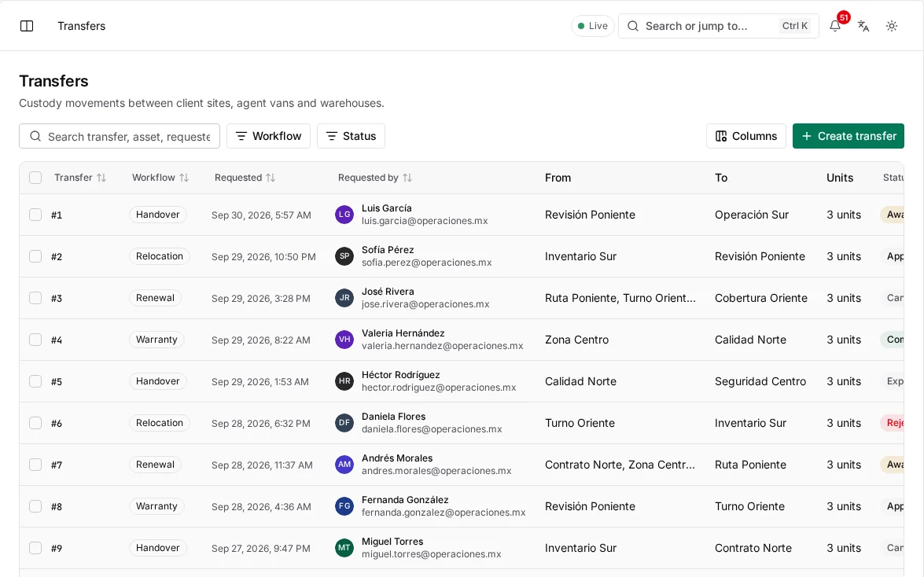The height and width of the screenshot is (577, 924).
Task: Click 'Sep 29, 2026, 10:50 PM' date
Action: click(263, 256)
